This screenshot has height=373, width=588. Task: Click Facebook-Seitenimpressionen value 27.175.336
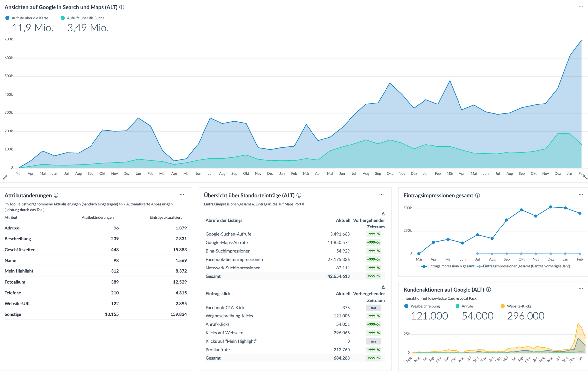tap(339, 259)
